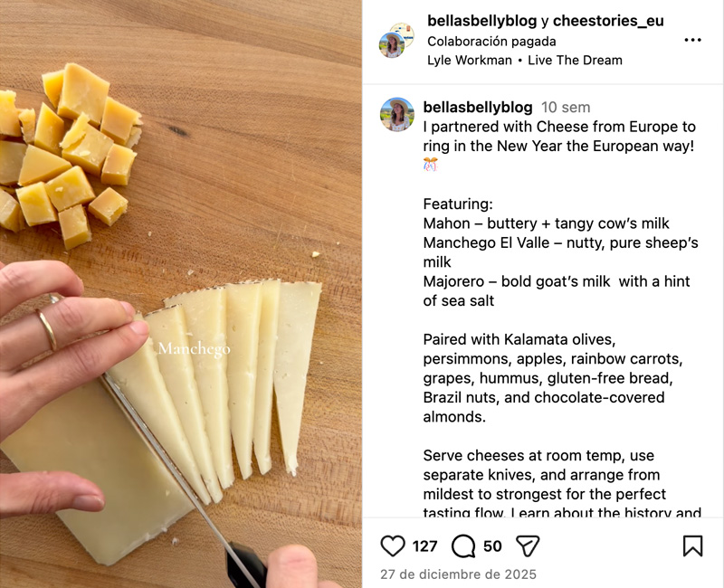Screen dimensions: 724x588
Task: Share the post with the paper plane icon
Action: (528, 545)
